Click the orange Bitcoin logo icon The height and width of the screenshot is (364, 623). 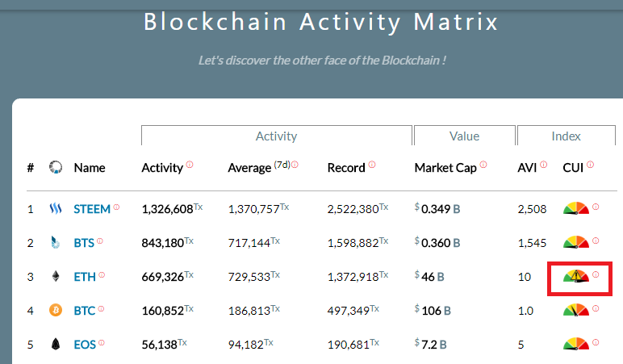pyautogui.click(x=56, y=310)
